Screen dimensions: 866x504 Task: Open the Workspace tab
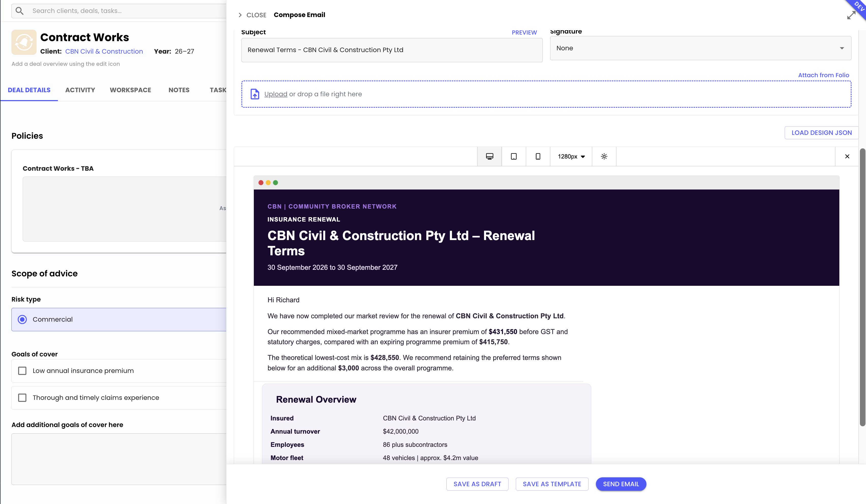coord(130,90)
